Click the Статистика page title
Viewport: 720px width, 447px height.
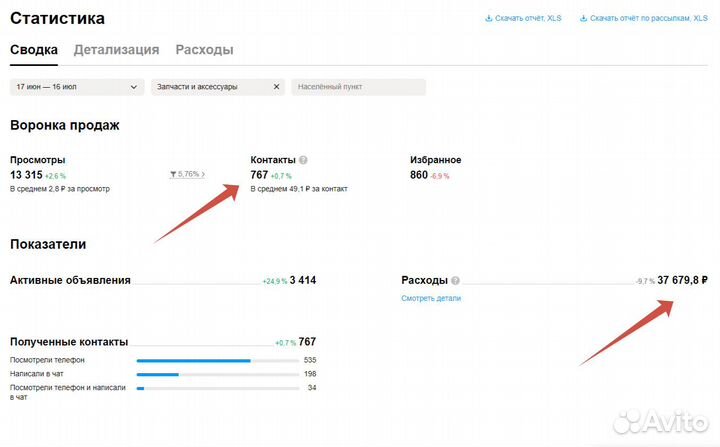click(57, 18)
